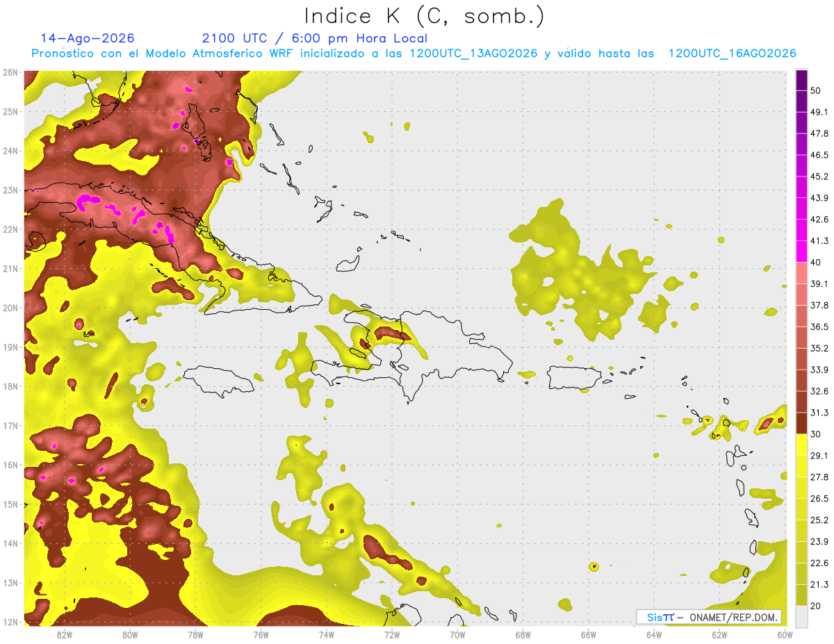Pick the bright yellow swatch between 30 and 29.1

pos(801,445)
